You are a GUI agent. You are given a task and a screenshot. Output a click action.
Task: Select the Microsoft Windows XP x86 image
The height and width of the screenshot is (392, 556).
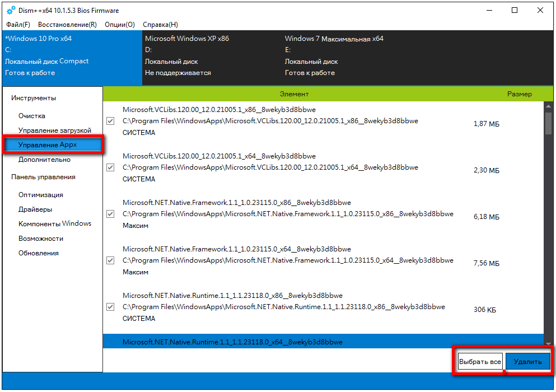(187, 55)
